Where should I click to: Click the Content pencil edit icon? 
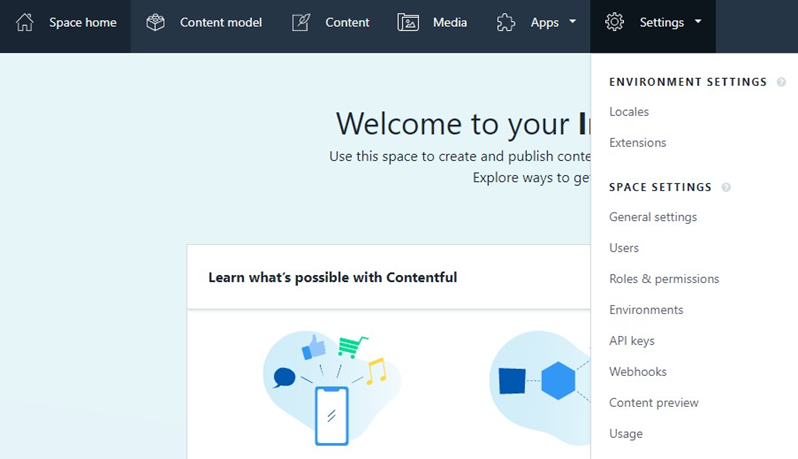pos(301,22)
